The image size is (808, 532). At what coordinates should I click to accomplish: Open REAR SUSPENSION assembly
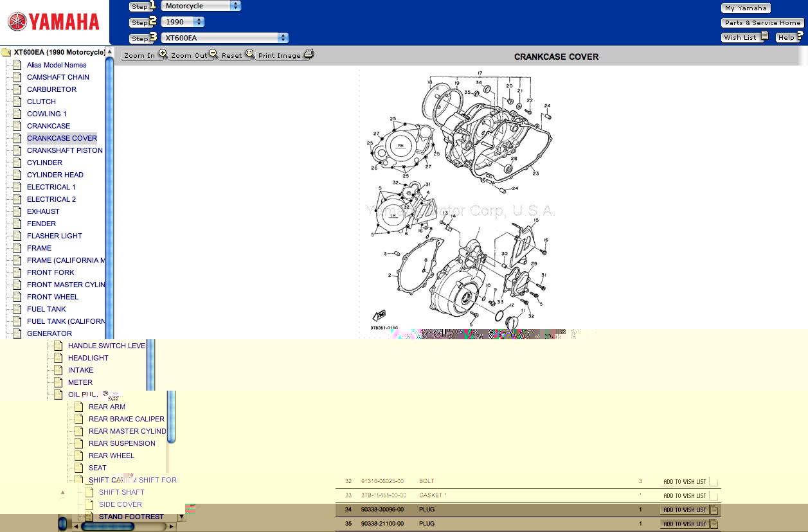coord(122,443)
